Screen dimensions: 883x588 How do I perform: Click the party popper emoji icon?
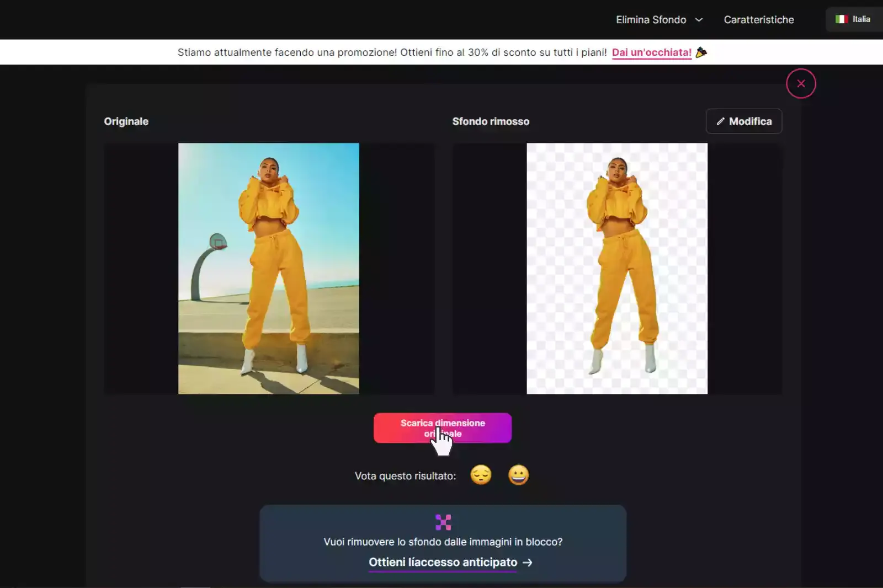pyautogui.click(x=701, y=52)
